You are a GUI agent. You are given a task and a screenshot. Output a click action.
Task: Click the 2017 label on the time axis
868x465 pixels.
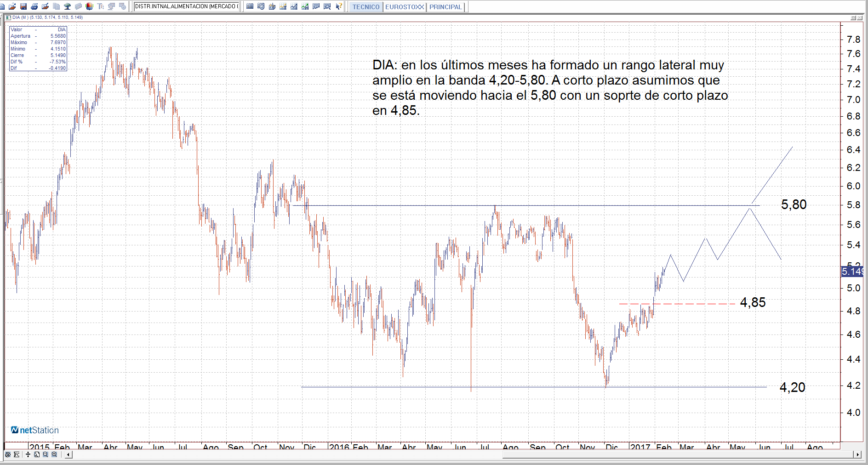[x=640, y=447]
